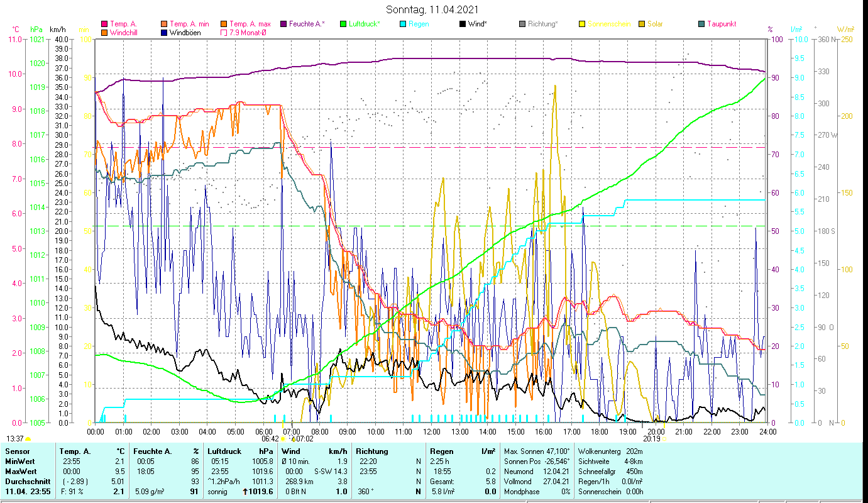Click the sunrise marker at 06:42
The height and width of the screenshot is (503, 868).
point(282,439)
